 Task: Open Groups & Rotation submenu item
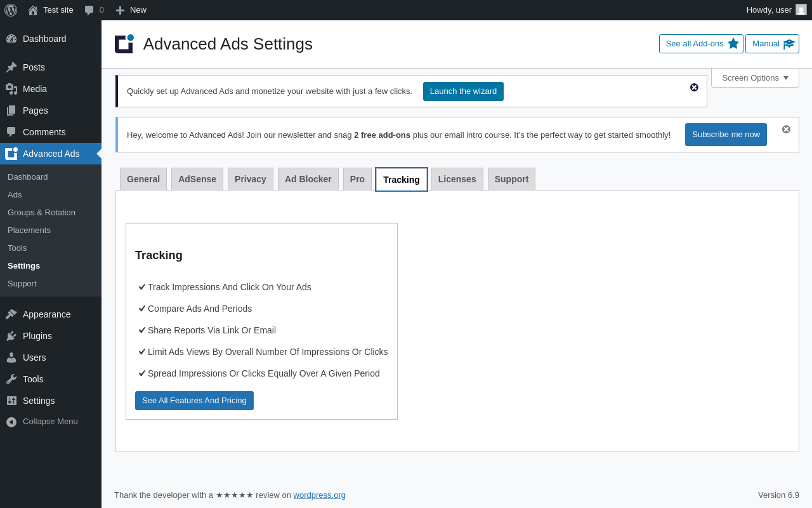pos(41,213)
